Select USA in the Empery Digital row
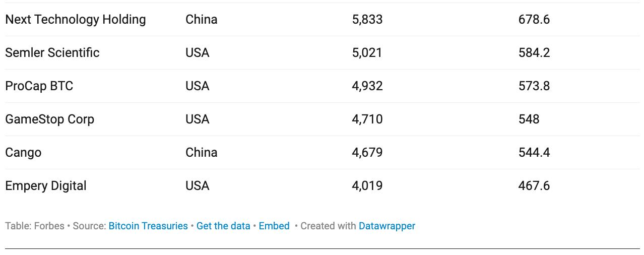This screenshot has height=255, width=644. (198, 186)
